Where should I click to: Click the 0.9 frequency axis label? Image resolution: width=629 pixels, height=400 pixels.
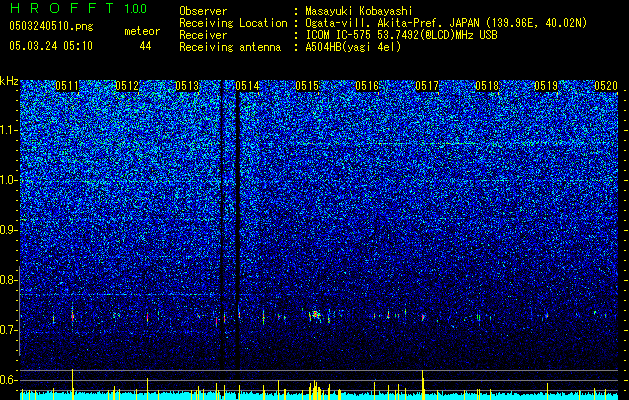pos(9,230)
